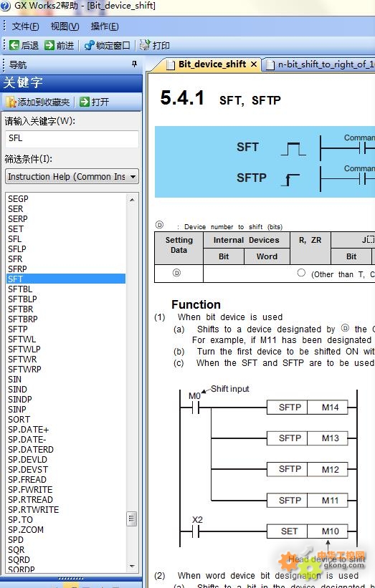The height and width of the screenshot is (588, 375).
Task: Select SFL in keyword list
Action: coord(14,239)
